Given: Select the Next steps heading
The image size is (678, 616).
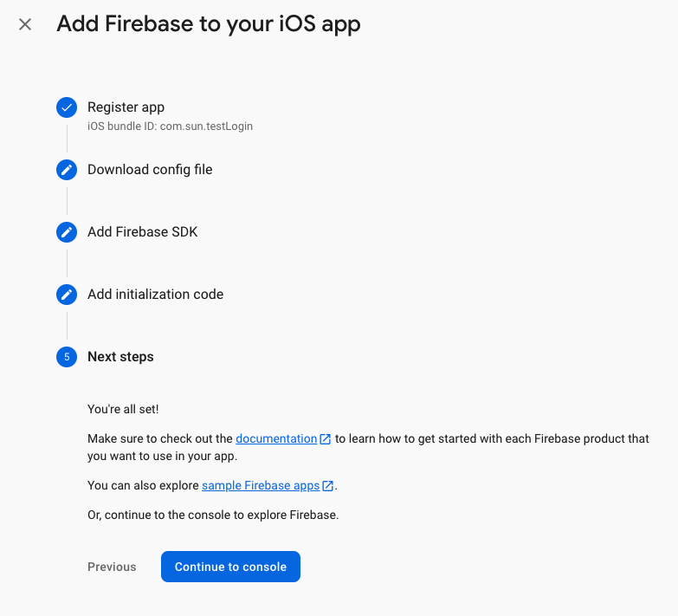Looking at the screenshot, I should 120,357.
